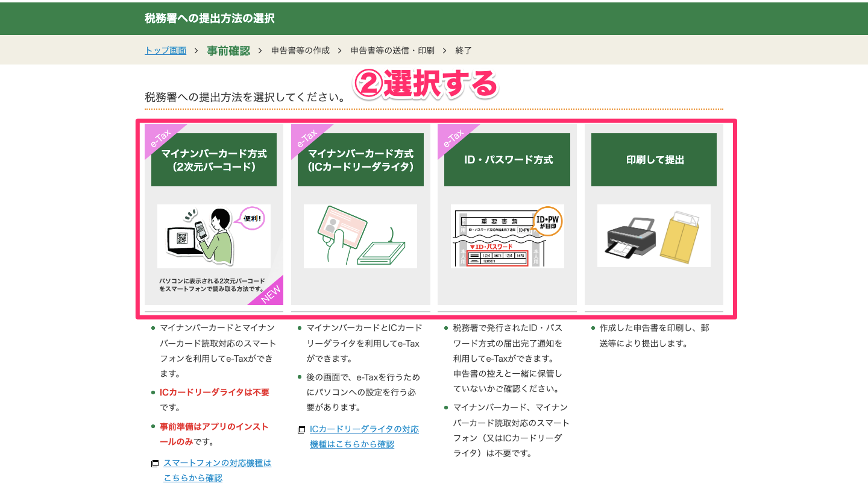Screen dimensions: 868x495
Task: Click the smartphone QR code scanning illustration
Action: [x=214, y=236]
